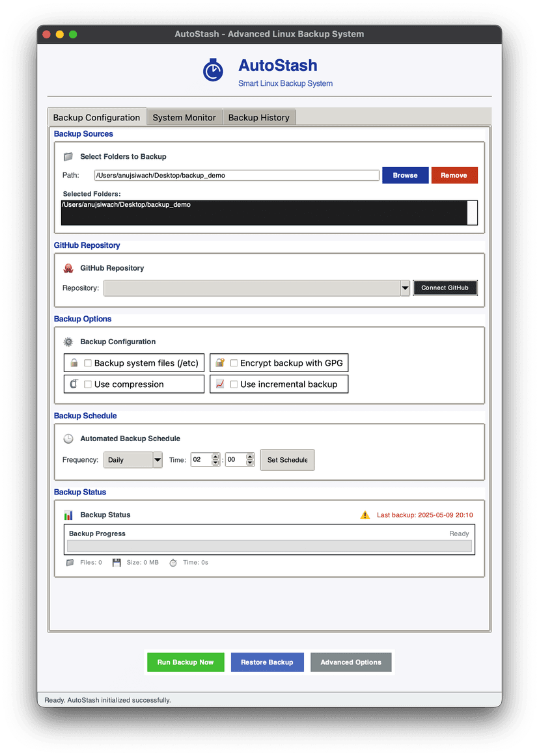Open the Backup History tab

259,117
